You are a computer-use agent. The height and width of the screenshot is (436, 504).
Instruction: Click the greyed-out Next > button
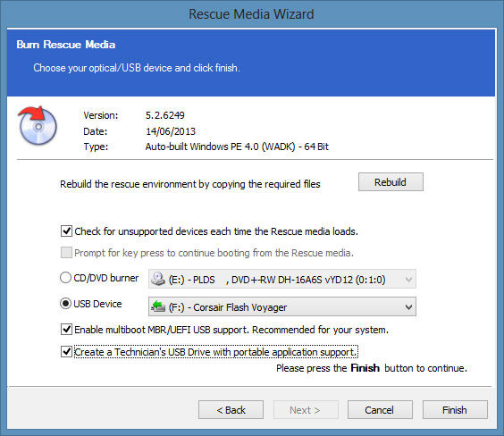pos(306,410)
